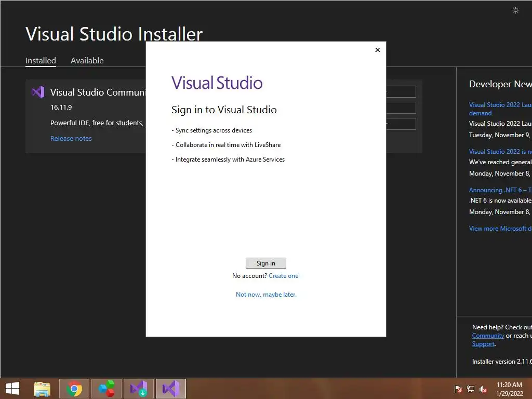Choose Not now, maybe later
The width and height of the screenshot is (532, 399).
point(266,295)
